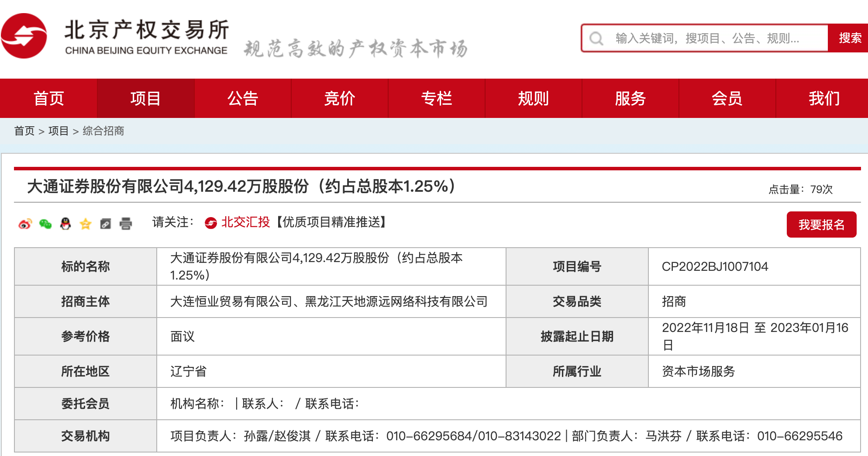Open the 规则 navigation tab
Image resolution: width=868 pixels, height=456 pixels.
(533, 98)
